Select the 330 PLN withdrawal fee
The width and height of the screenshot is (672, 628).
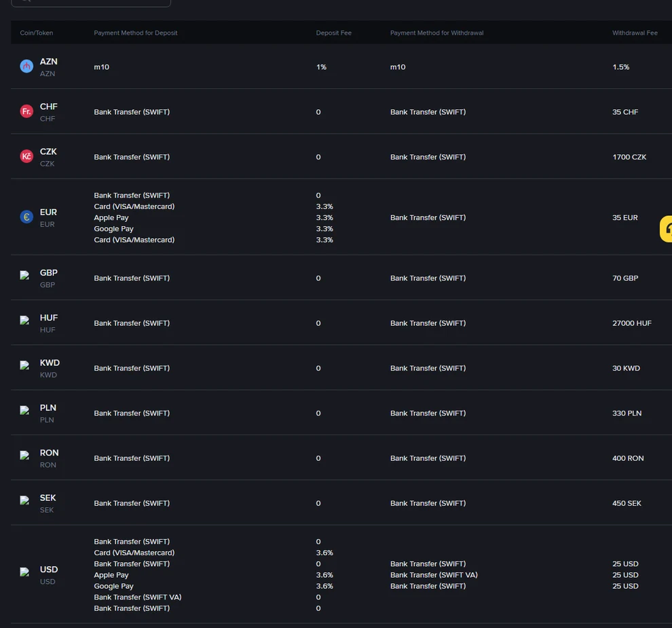coord(627,413)
